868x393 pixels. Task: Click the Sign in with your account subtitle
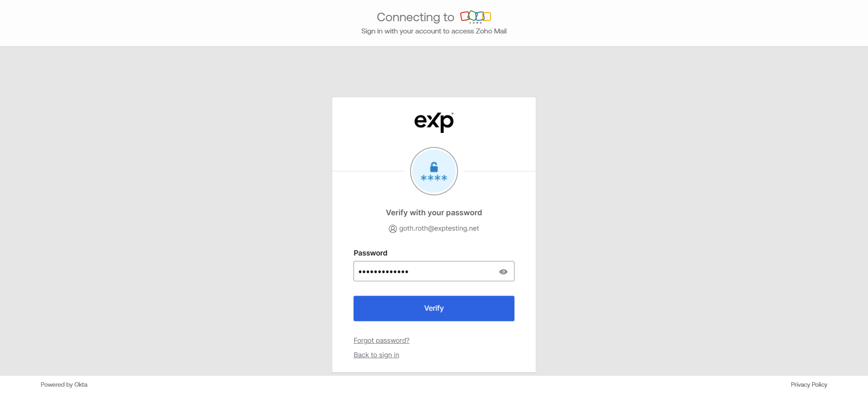pos(417,31)
